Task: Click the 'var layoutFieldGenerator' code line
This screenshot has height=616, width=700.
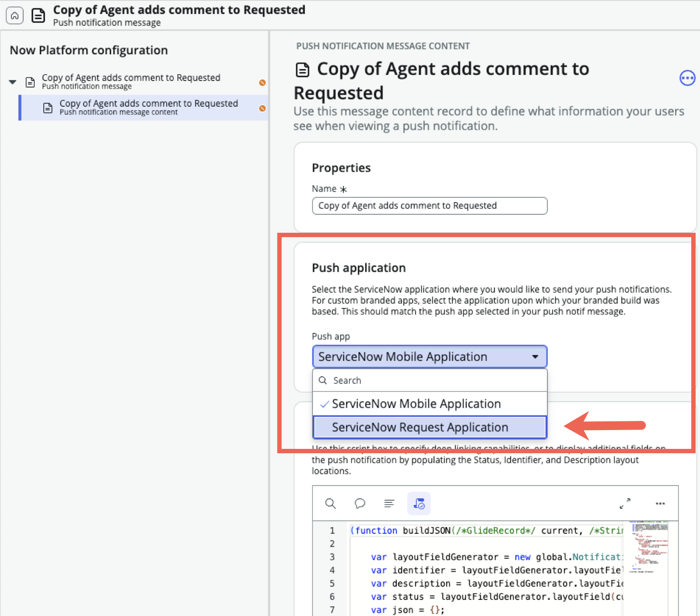Action: (x=497, y=557)
